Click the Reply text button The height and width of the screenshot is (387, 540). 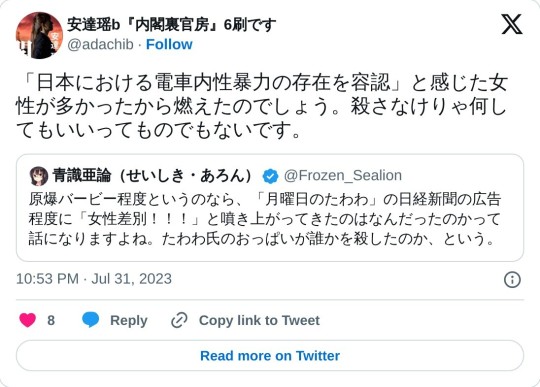(x=128, y=320)
